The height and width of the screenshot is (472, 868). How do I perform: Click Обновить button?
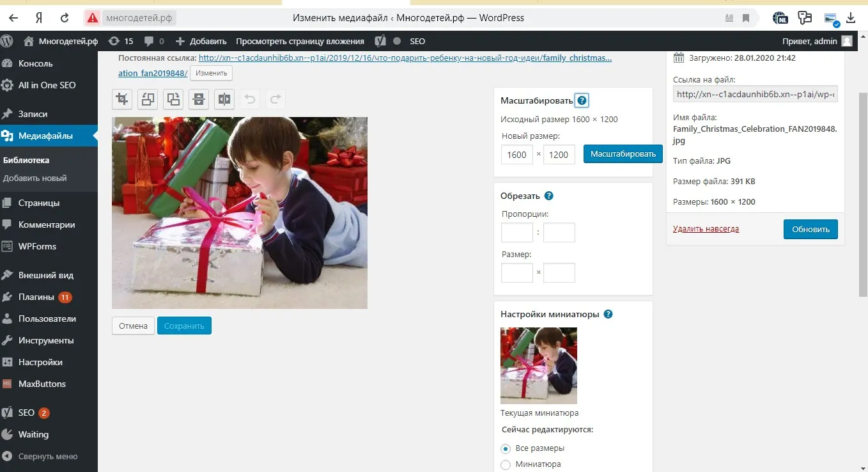(810, 229)
